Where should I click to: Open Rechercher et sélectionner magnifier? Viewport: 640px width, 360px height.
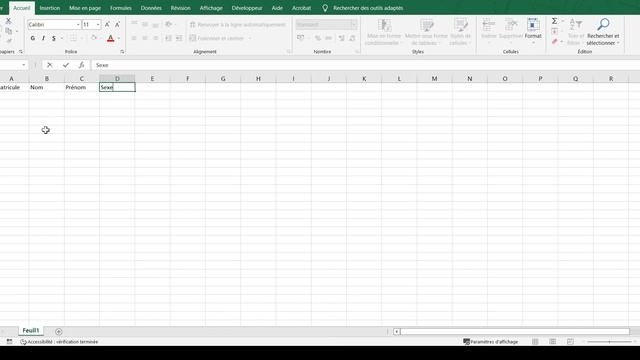[x=603, y=31]
